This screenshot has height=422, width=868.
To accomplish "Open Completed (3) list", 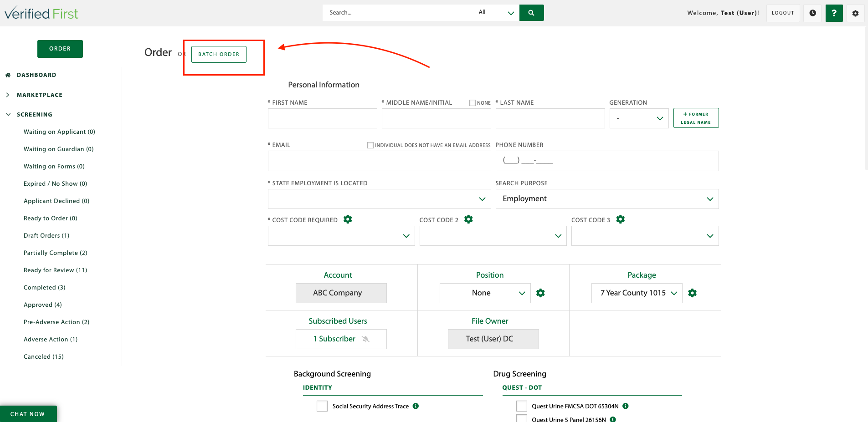I will pos(45,288).
